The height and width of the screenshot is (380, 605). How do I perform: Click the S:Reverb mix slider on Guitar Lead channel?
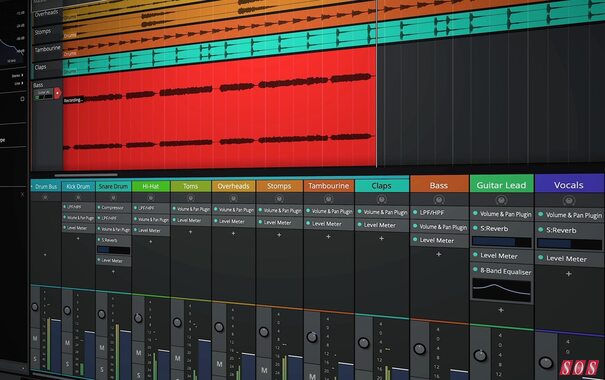[501, 242]
